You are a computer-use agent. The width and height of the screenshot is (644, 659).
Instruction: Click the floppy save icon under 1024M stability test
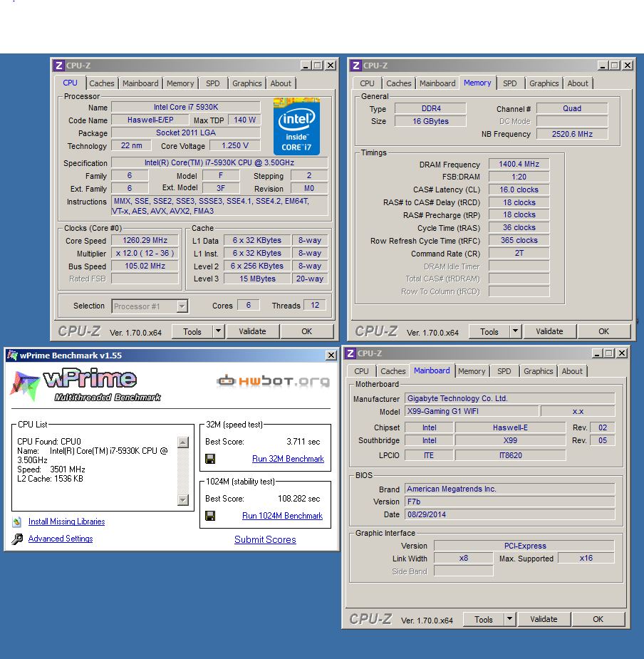tap(210, 516)
